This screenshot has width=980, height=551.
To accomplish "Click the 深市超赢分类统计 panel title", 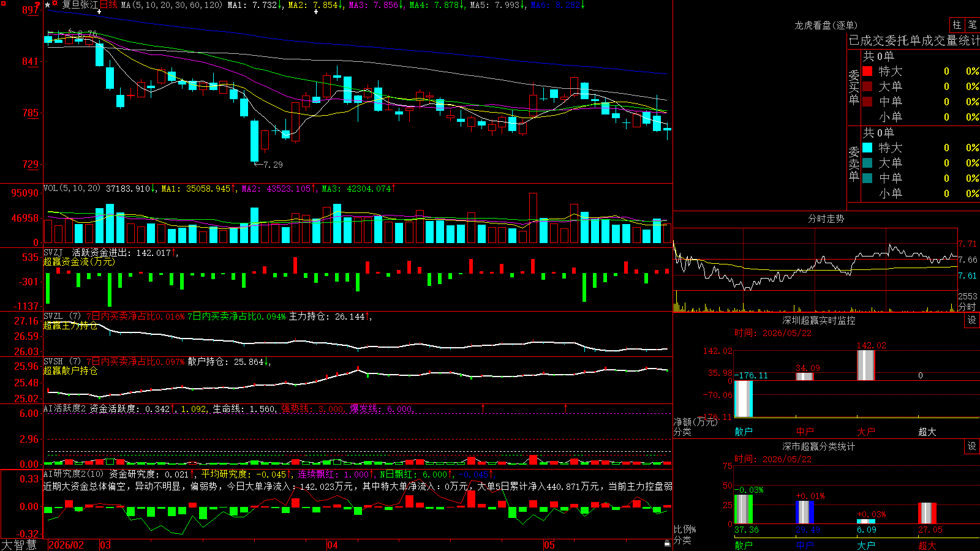I will (818, 446).
